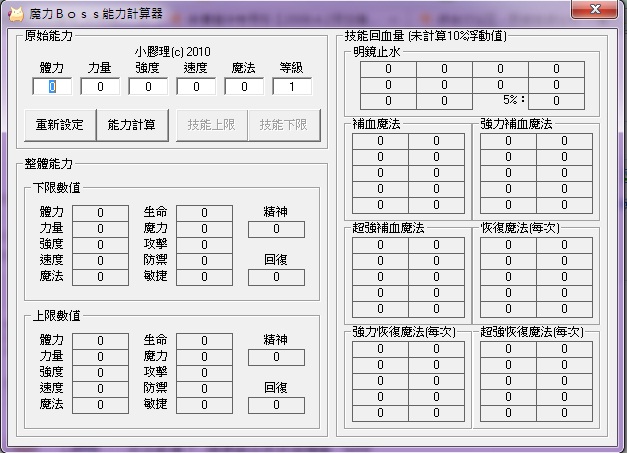The image size is (627, 453).
Task: Select the 力量 input field under 原始能力
Action: (100, 87)
